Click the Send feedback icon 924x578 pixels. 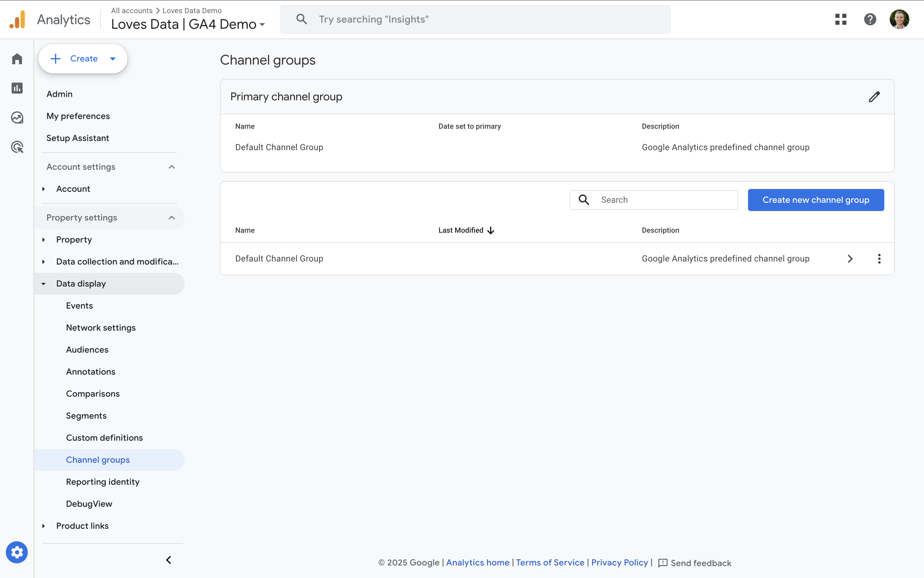663,563
